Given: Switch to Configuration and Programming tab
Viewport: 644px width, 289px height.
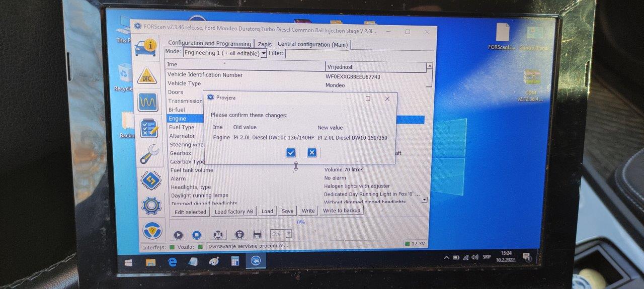Looking at the screenshot, I should point(209,44).
